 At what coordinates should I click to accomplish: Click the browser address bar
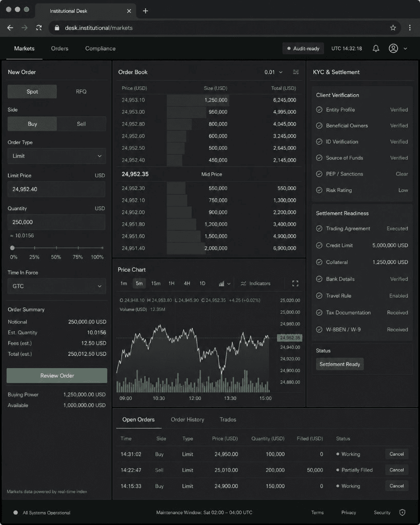point(226,28)
